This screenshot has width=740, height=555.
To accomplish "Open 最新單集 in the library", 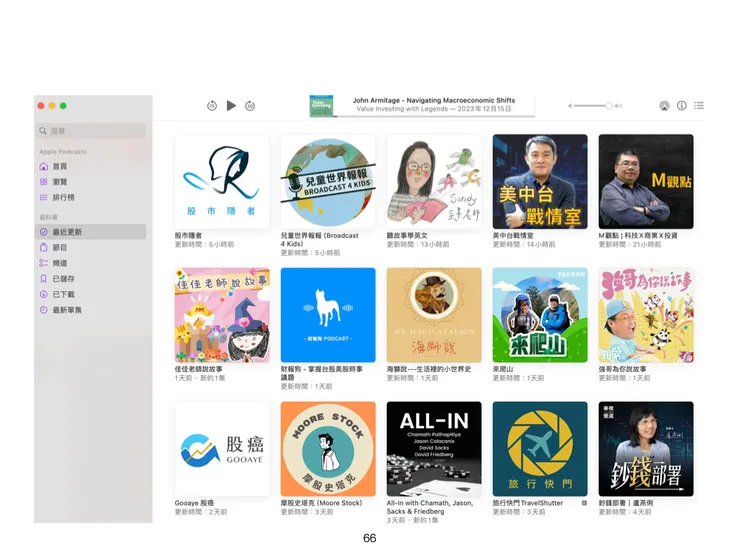I will [91, 310].
